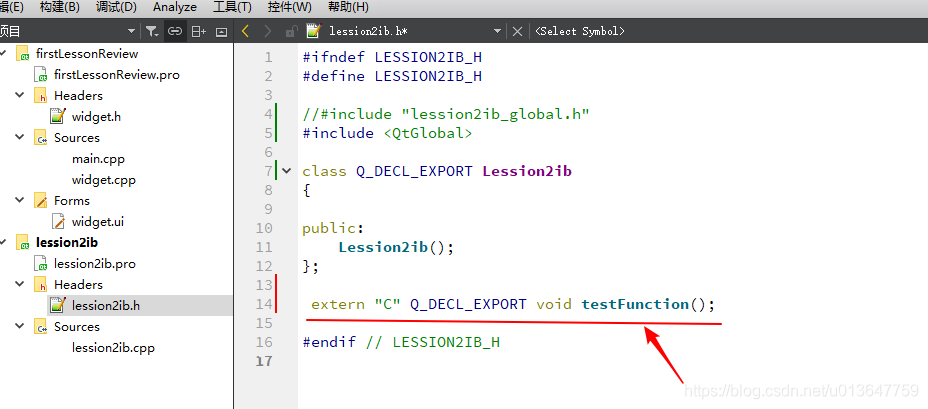
Task: Click the Q_DECL_EXPORT text on line 7
Action: (414, 171)
